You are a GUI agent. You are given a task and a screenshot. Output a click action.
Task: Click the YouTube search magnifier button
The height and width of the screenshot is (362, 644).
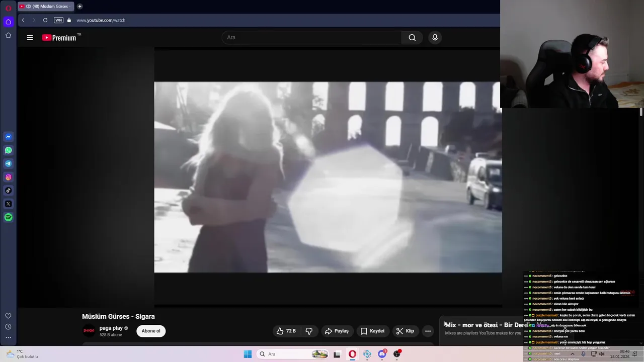point(412,37)
